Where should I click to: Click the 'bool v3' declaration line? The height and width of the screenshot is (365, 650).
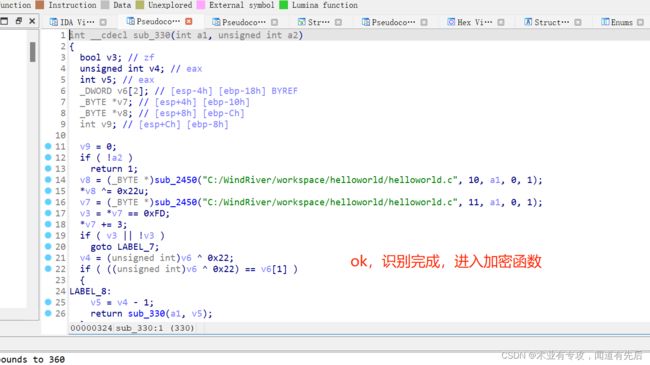pyautogui.click(x=99, y=57)
